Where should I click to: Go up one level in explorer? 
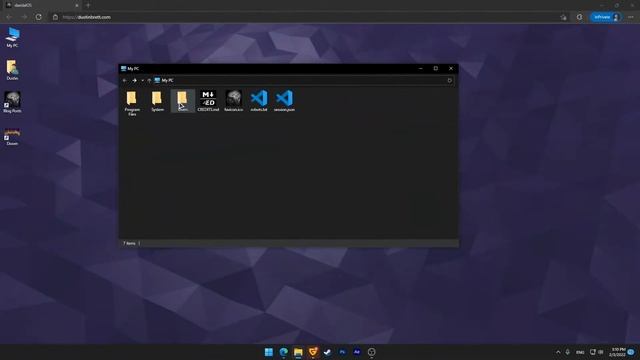point(149,80)
